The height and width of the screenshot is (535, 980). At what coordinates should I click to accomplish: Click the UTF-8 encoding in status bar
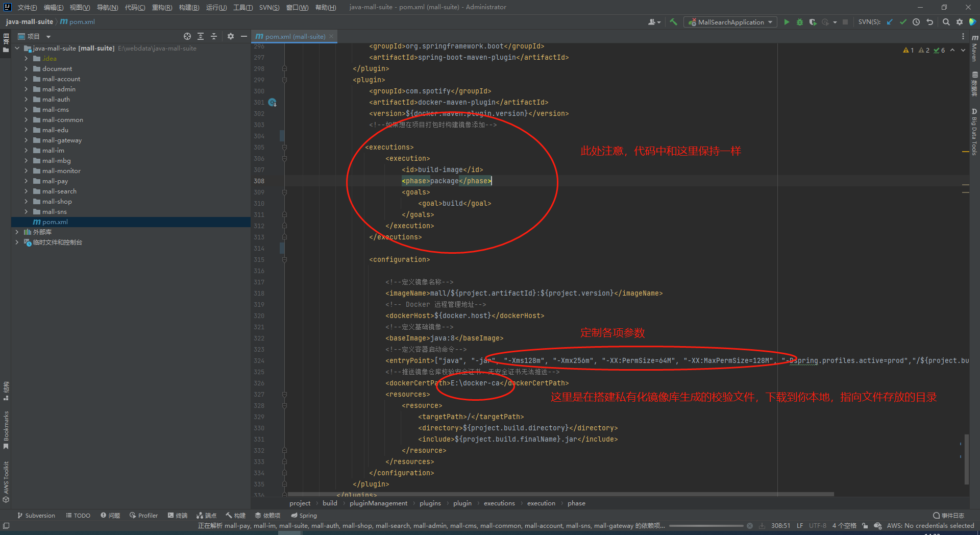pyautogui.click(x=817, y=525)
